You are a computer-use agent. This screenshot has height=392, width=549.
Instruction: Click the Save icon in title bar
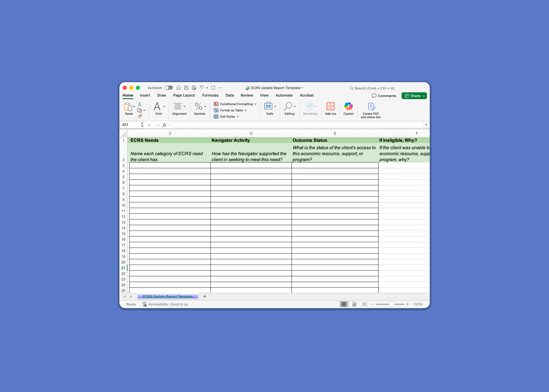pos(186,88)
